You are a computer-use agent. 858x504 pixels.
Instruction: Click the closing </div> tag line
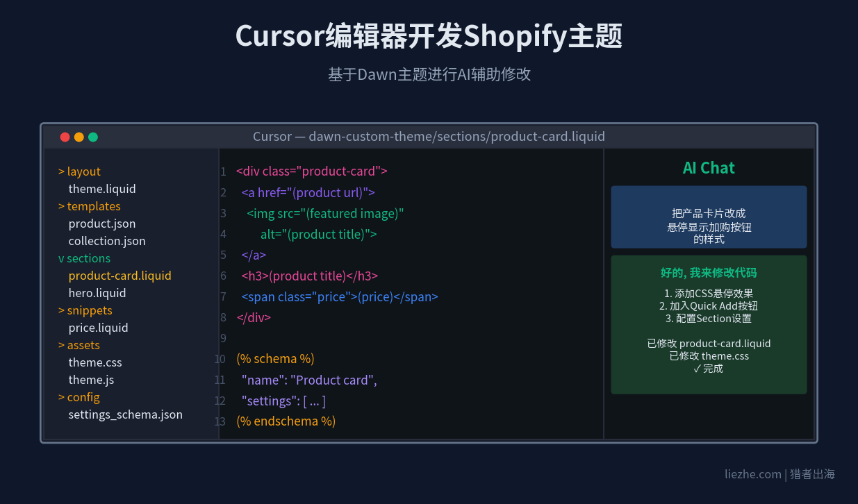pos(254,317)
